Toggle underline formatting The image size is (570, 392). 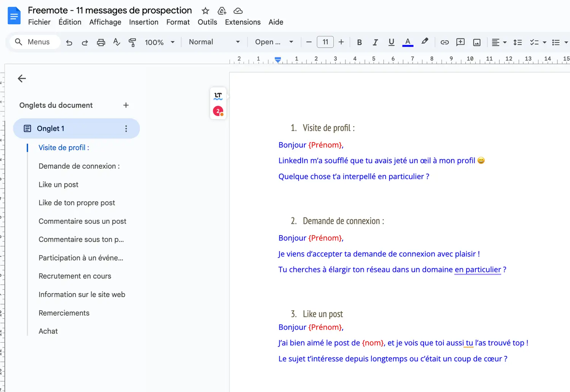(391, 43)
